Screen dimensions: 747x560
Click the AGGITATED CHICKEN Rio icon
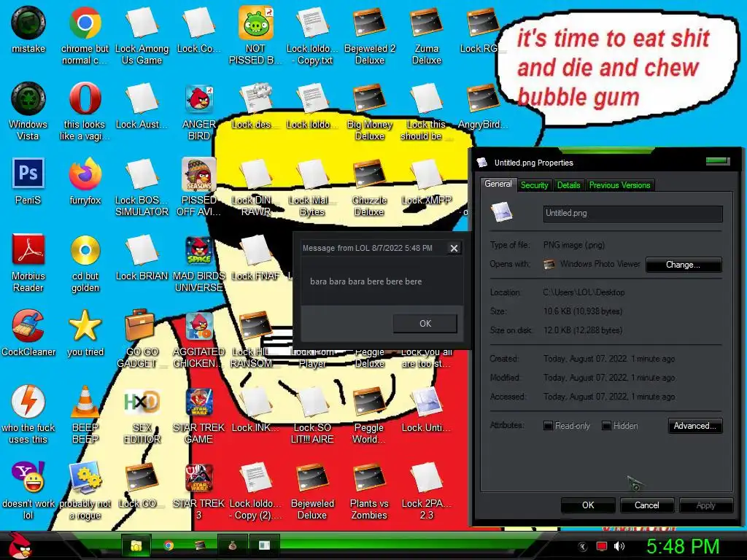pos(198,326)
